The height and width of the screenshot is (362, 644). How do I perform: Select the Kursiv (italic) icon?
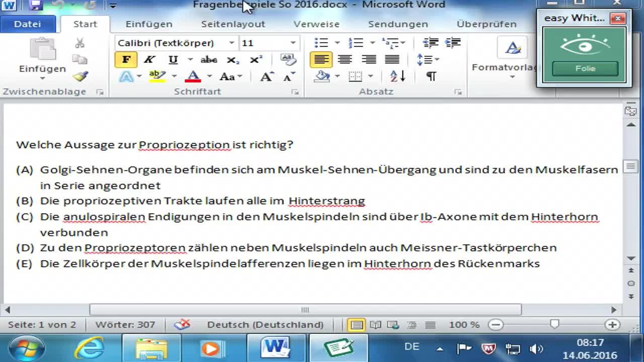tap(148, 59)
